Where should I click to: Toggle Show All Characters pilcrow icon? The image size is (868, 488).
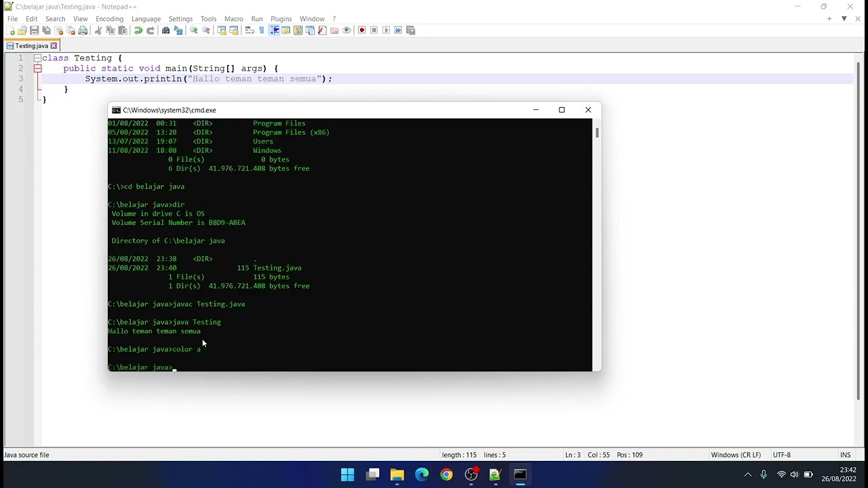tap(261, 30)
